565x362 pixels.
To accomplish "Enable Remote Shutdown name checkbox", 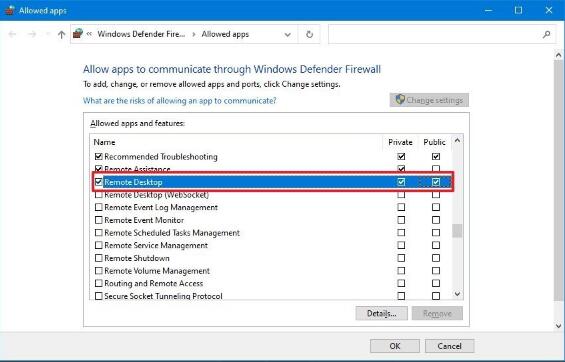I will click(98, 258).
